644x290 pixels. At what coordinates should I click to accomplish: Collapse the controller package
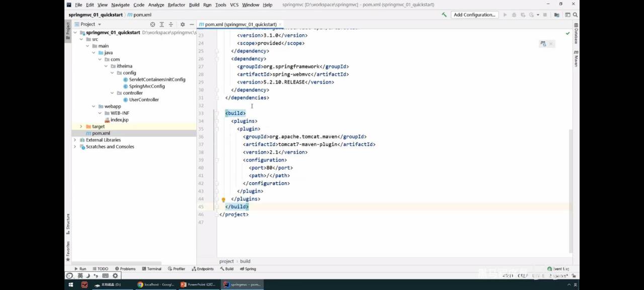coord(112,93)
